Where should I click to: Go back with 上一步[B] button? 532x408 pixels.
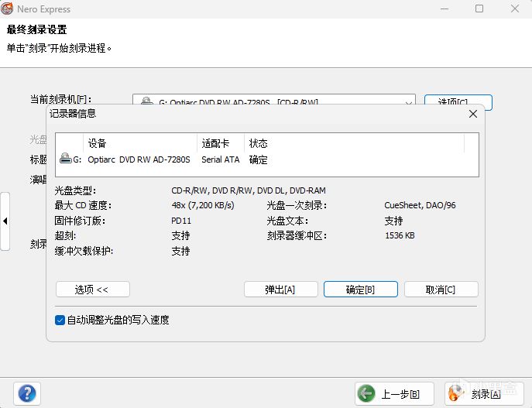(395, 394)
